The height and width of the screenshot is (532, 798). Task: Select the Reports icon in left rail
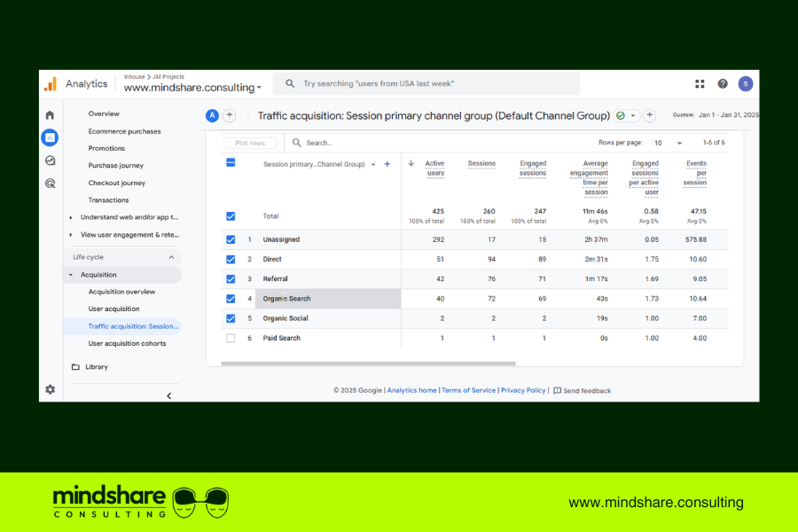[50, 137]
